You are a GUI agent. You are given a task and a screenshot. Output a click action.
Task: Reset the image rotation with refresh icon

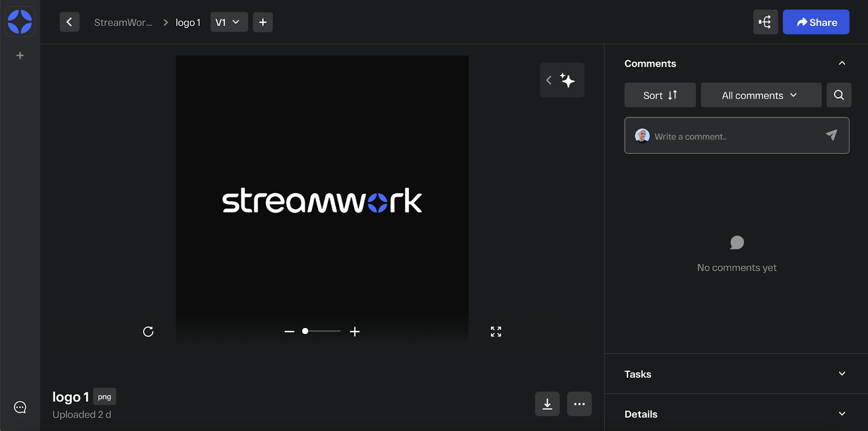148,332
